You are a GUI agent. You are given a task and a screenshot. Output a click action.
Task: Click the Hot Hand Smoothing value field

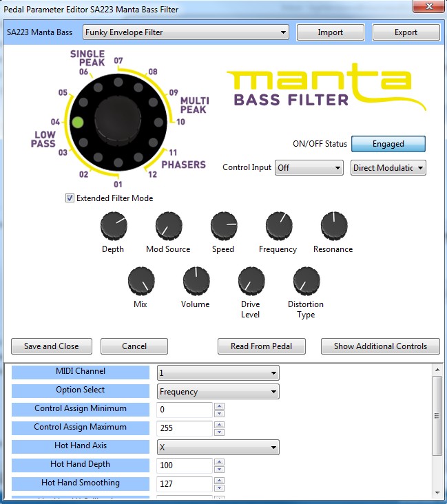[x=185, y=484]
